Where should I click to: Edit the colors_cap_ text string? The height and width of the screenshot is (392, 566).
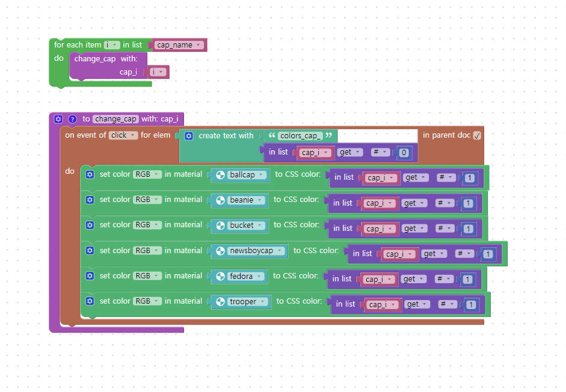(x=300, y=136)
